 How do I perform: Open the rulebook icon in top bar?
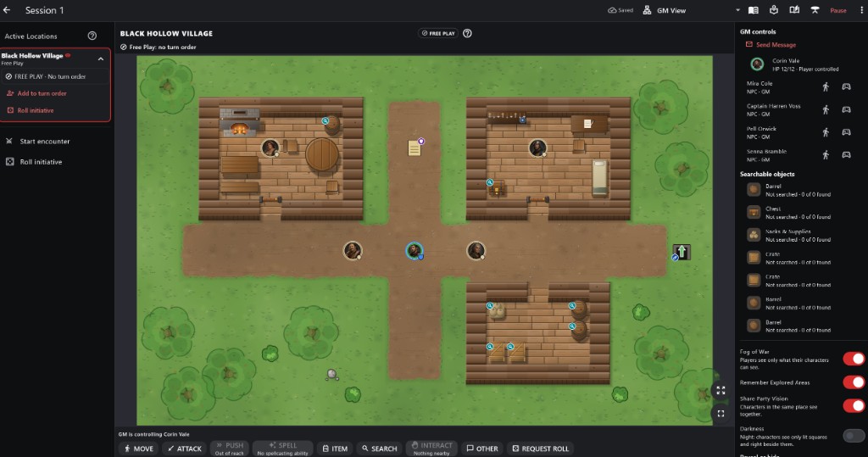pos(754,10)
